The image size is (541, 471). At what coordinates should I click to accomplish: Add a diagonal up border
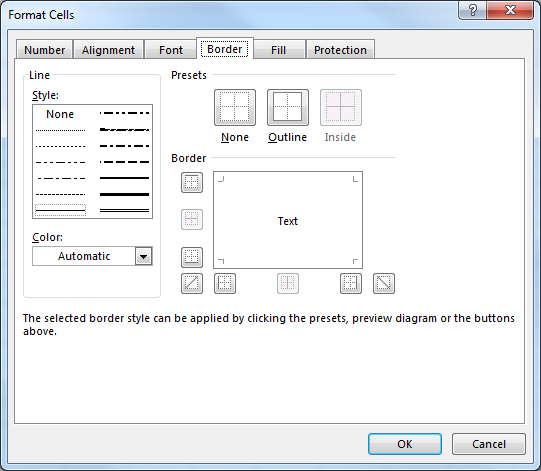click(x=192, y=283)
